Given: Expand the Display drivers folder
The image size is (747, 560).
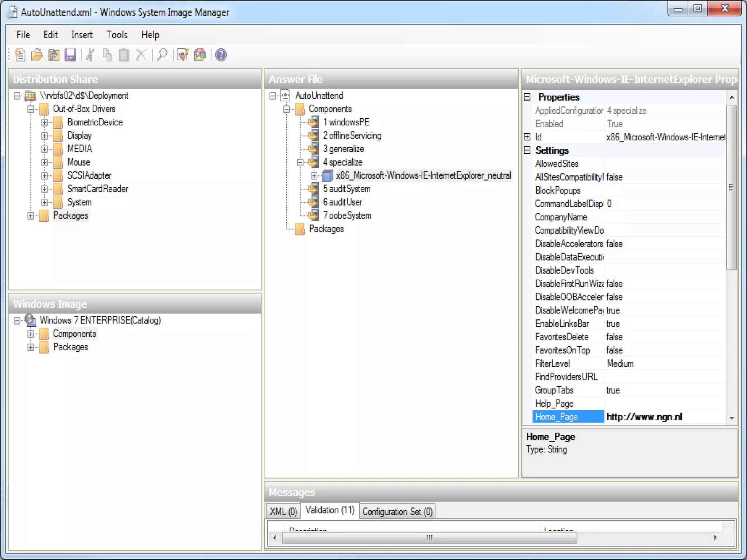Looking at the screenshot, I should tap(44, 136).
